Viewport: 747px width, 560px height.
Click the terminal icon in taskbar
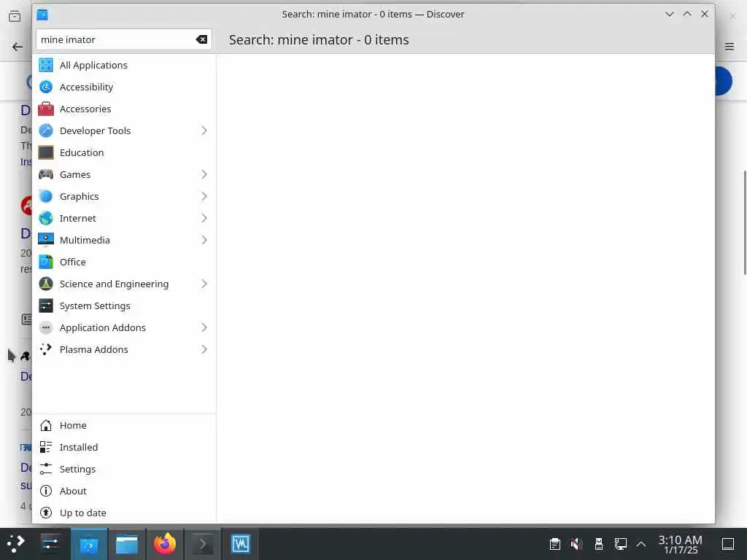[203, 544]
